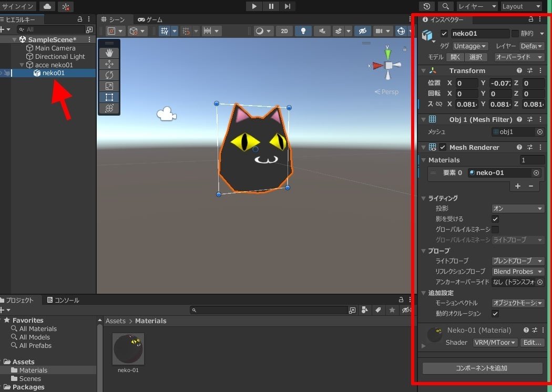
Task: Click the scene orientation gizmo
Action: pos(387,65)
